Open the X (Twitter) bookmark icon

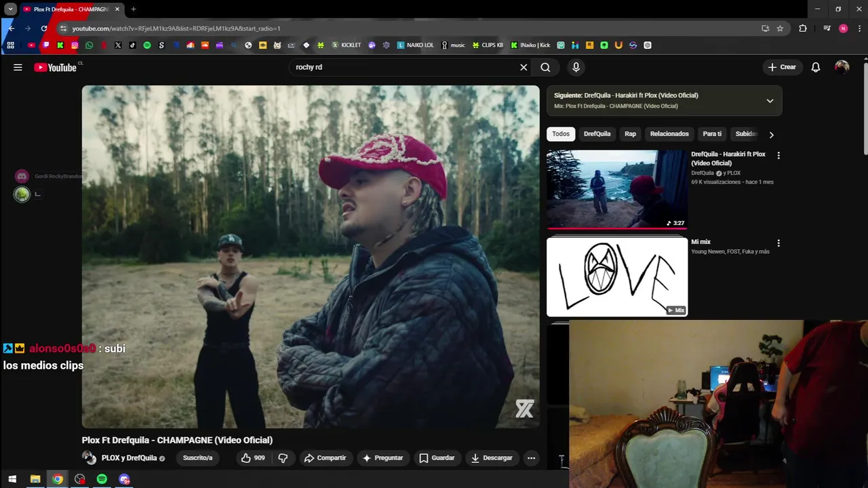[x=118, y=45]
